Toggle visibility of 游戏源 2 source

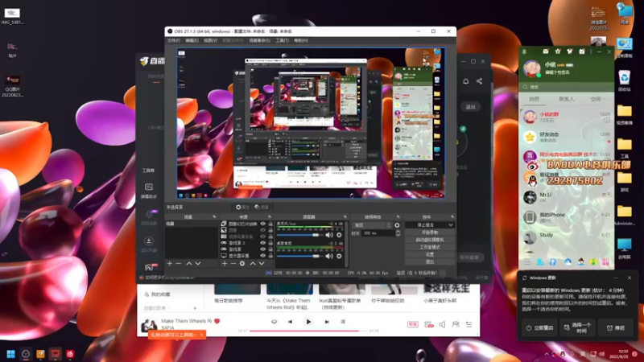263,243
